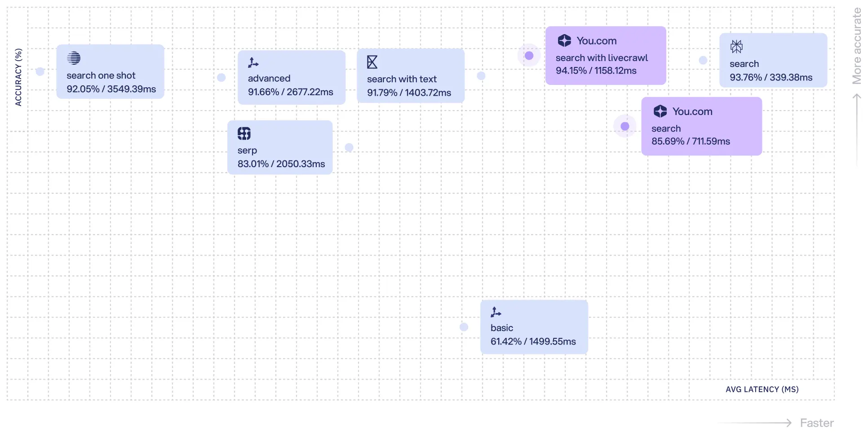This screenshot has height=434, width=868.
Task: Click the 'advanced' label
Action: (x=269, y=79)
